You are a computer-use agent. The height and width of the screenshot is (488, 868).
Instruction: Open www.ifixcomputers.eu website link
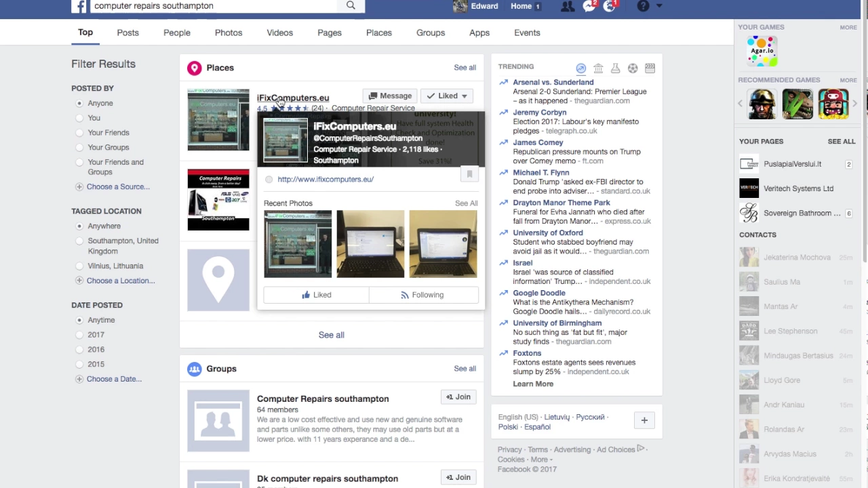coord(325,179)
